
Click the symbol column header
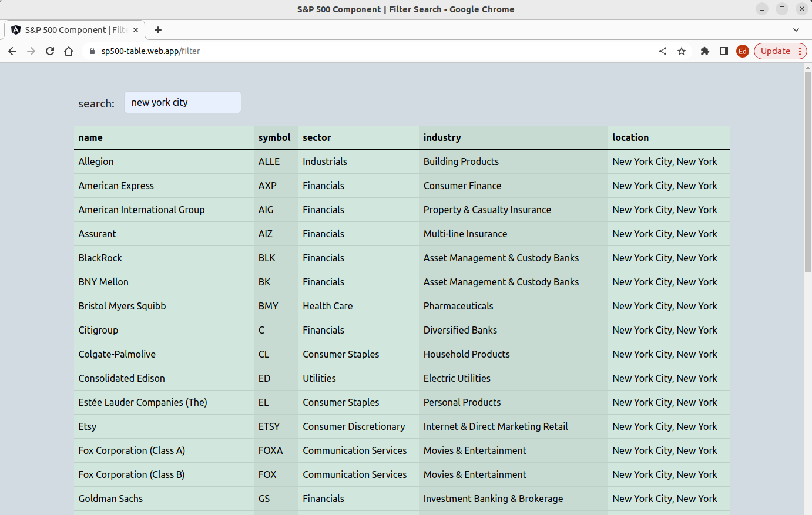coord(274,137)
